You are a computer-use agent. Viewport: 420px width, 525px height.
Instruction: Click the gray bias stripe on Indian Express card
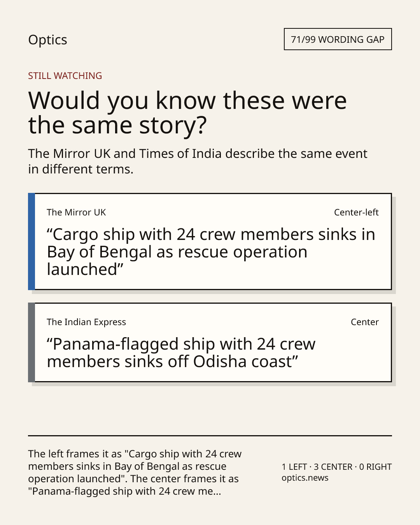(31, 342)
